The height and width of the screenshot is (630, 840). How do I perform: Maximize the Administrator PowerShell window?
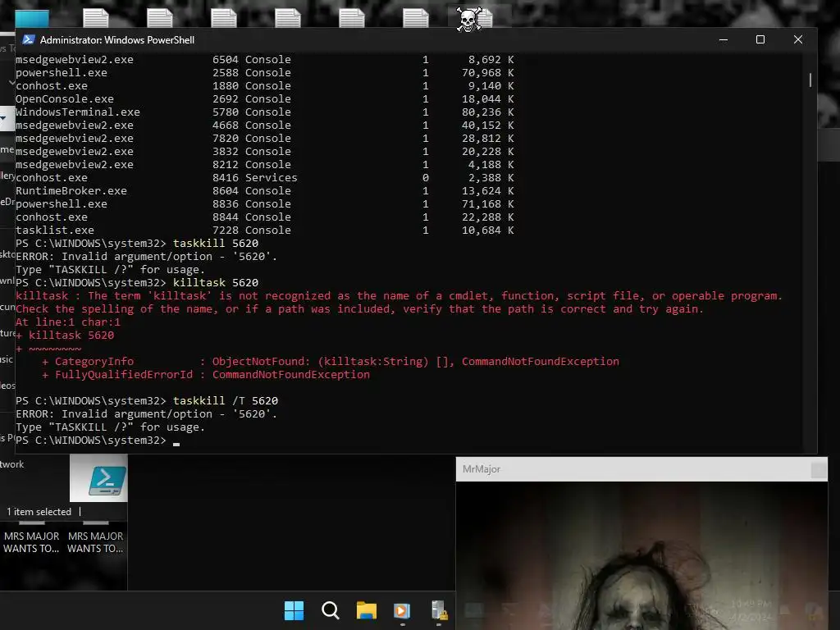760,39
